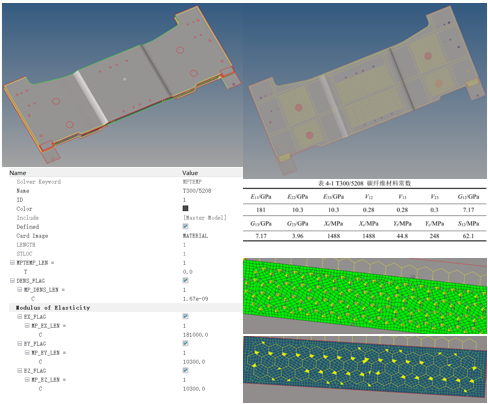Collapse the MPTEMP_LEN tree row
488x404 pixels.
(12, 263)
